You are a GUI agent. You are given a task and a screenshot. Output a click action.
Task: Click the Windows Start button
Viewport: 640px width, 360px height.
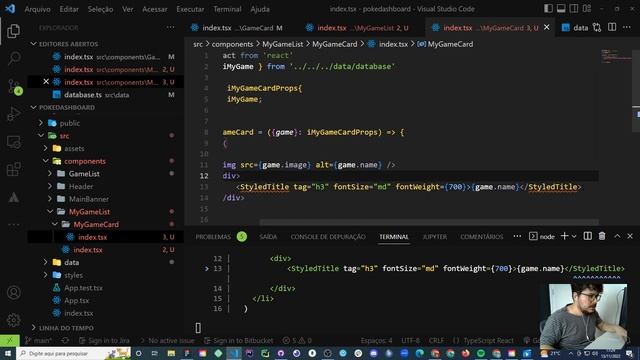(8, 353)
